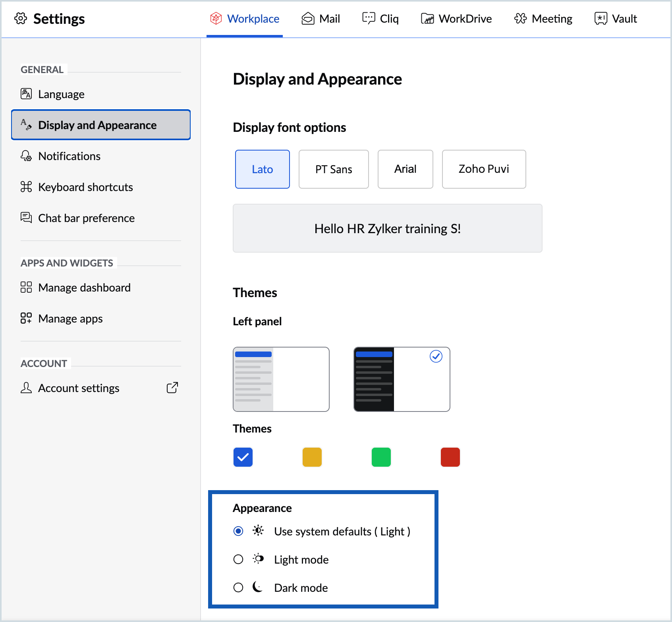Click the Meeting icon in top bar
Image resolution: width=672 pixels, height=622 pixels.
520,18
